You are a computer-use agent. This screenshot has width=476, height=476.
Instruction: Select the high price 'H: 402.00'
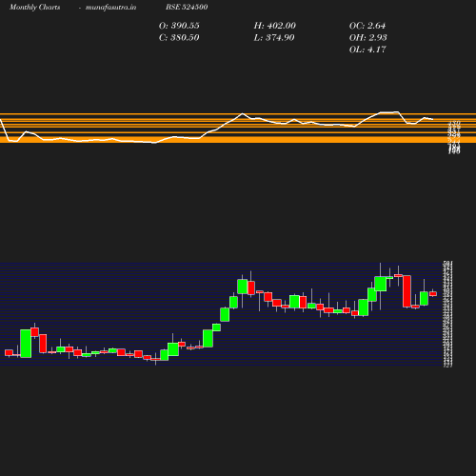(x=274, y=26)
